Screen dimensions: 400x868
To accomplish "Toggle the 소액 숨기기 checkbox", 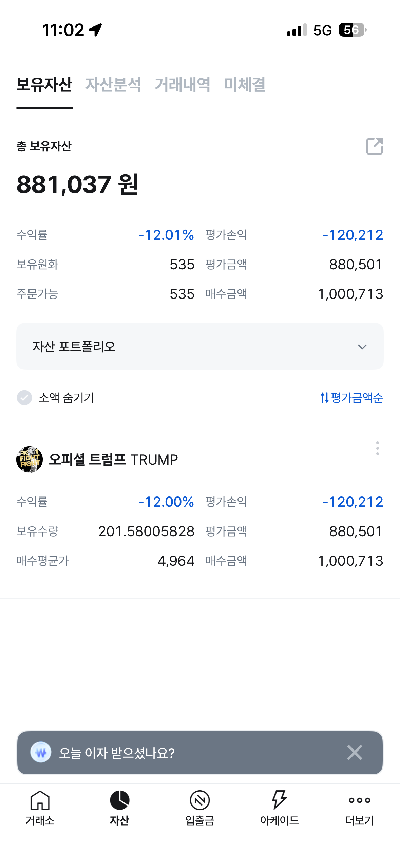I will pos(24,398).
